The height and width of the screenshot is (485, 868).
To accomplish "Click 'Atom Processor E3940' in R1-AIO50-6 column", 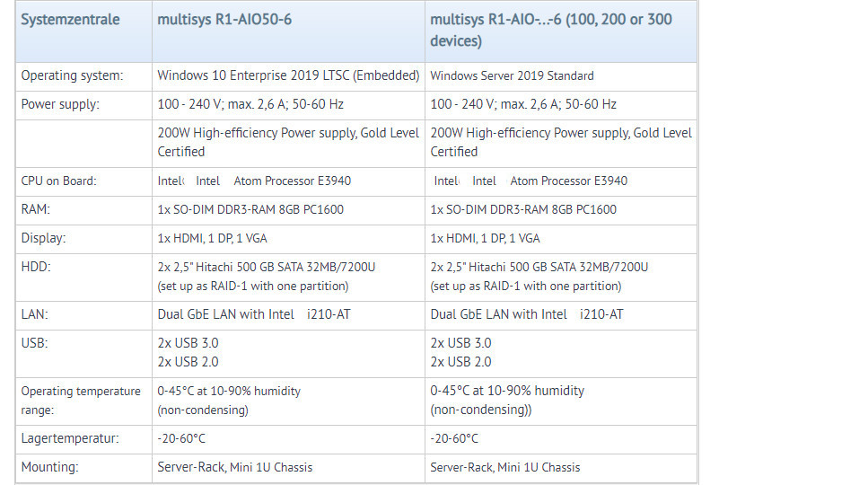I will [x=293, y=181].
